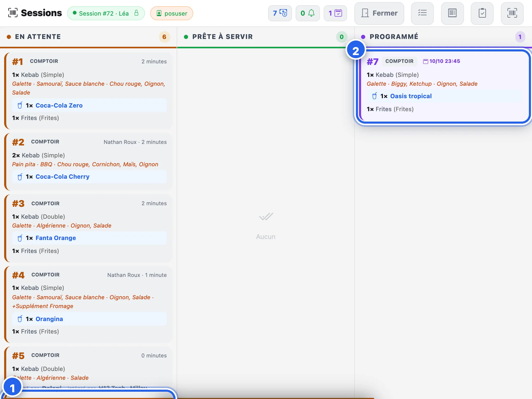The image size is (532, 399).
Task: Open the receipt ticket icon button
Action: (x=452, y=13)
